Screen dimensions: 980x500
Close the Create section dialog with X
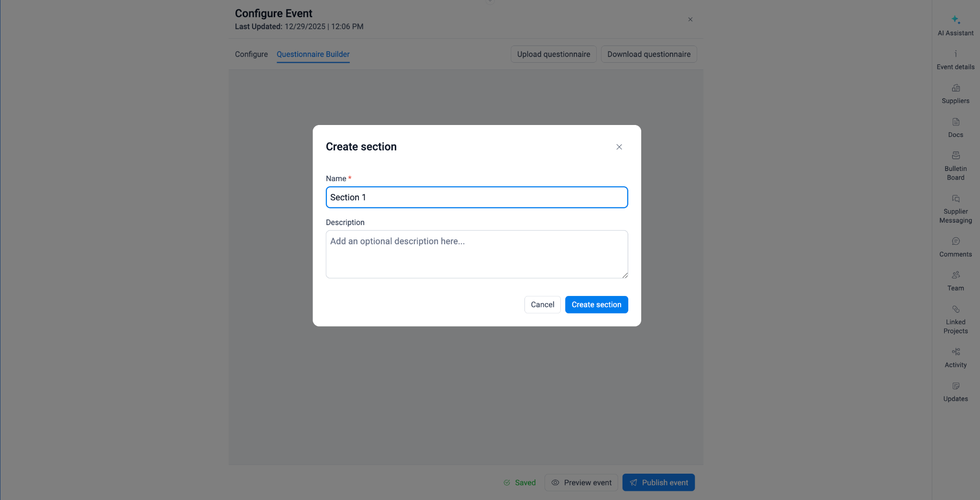coord(619,147)
